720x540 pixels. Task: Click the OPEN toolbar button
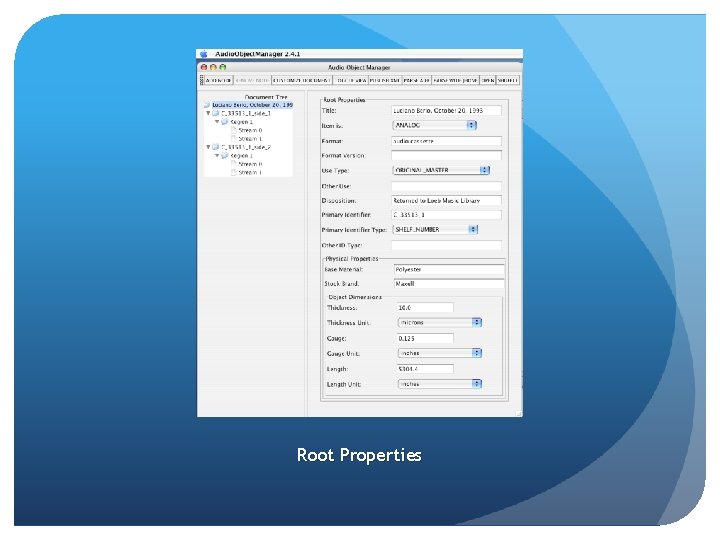(x=487, y=80)
